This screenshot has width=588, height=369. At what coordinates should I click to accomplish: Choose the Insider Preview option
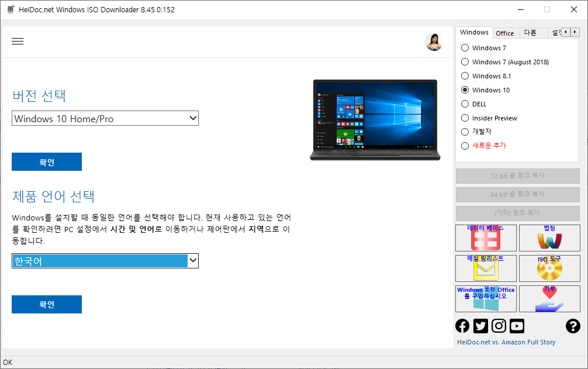click(x=465, y=118)
